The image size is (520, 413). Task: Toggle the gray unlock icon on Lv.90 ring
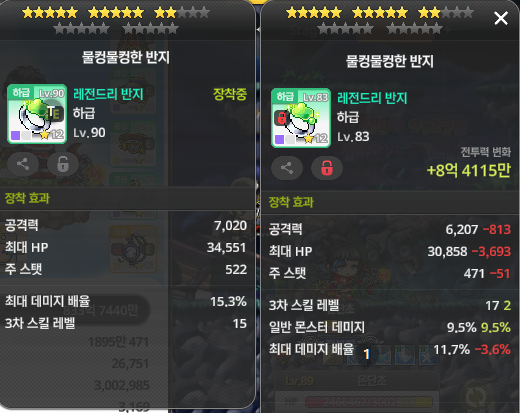(x=63, y=164)
